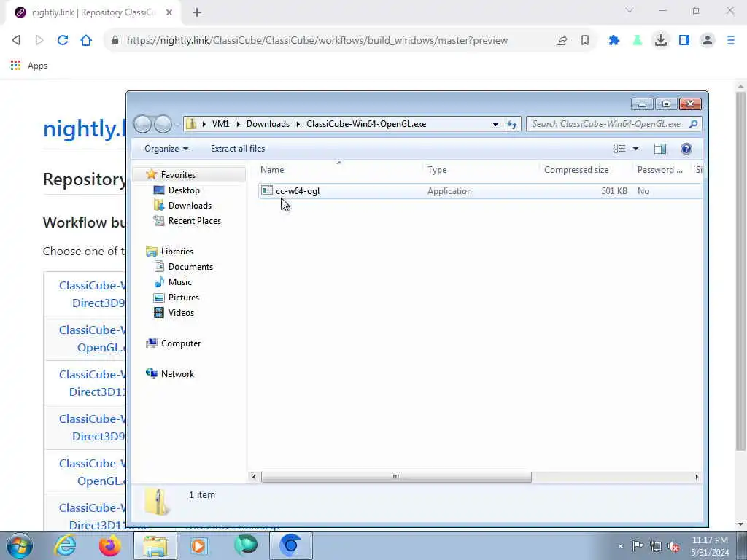The height and width of the screenshot is (560, 747).
Task: Open Music library
Action: point(179,282)
